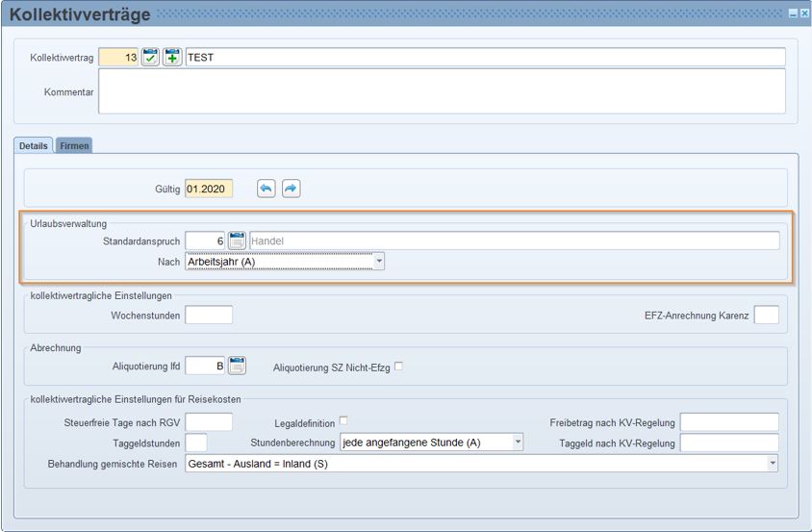The height and width of the screenshot is (532, 812).
Task: Expand the Behandlung gemischte Reisen dropdown
Action: (x=772, y=464)
